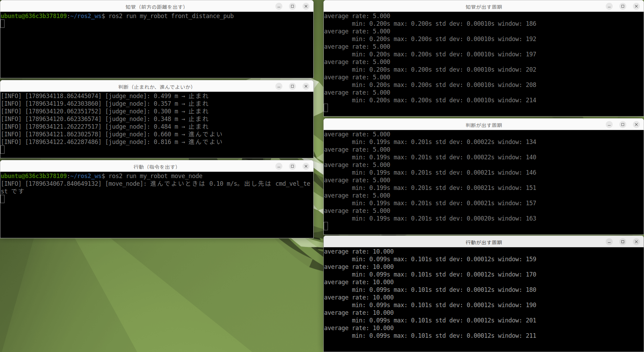Click the judge_node log line 0.660 m

(x=112, y=134)
